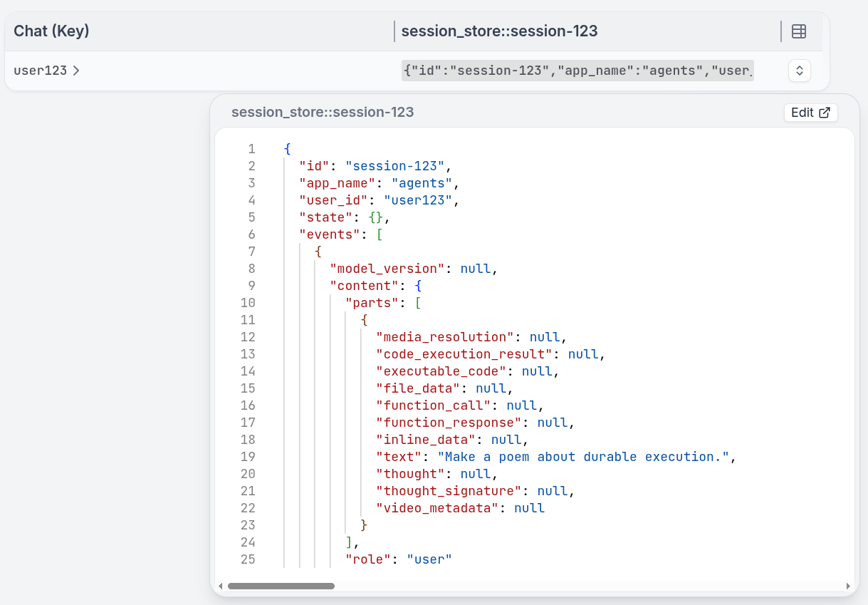
Task: Toggle the expand/collapse value chevrons button
Action: (x=799, y=71)
